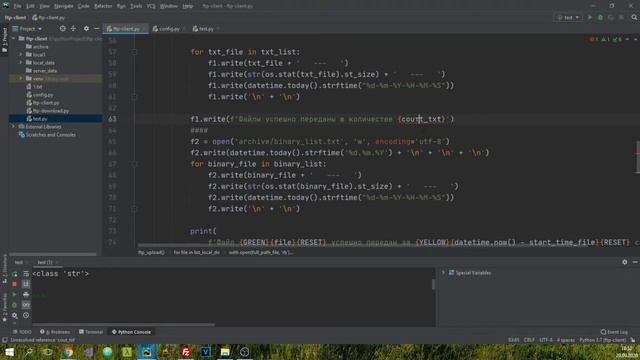Select the ftp-client.py editor tab
640x360 pixels.
coord(126,29)
